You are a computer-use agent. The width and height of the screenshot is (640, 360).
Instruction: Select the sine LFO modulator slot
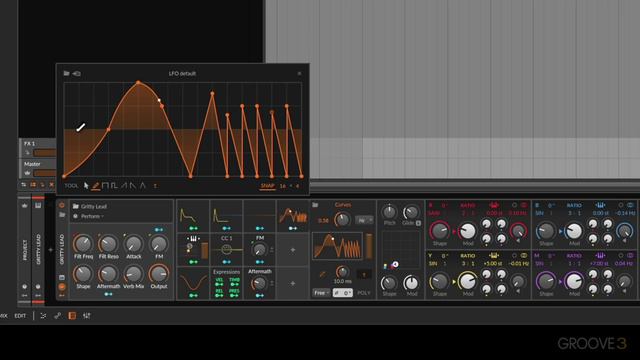(x=193, y=283)
